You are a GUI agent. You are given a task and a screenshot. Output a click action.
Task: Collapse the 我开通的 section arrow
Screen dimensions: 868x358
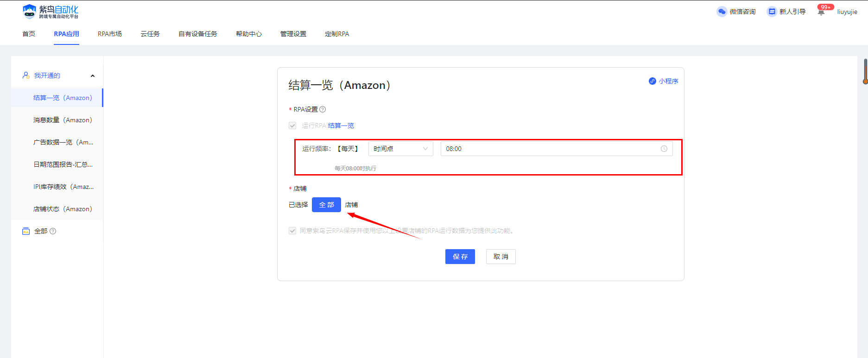[93, 75]
